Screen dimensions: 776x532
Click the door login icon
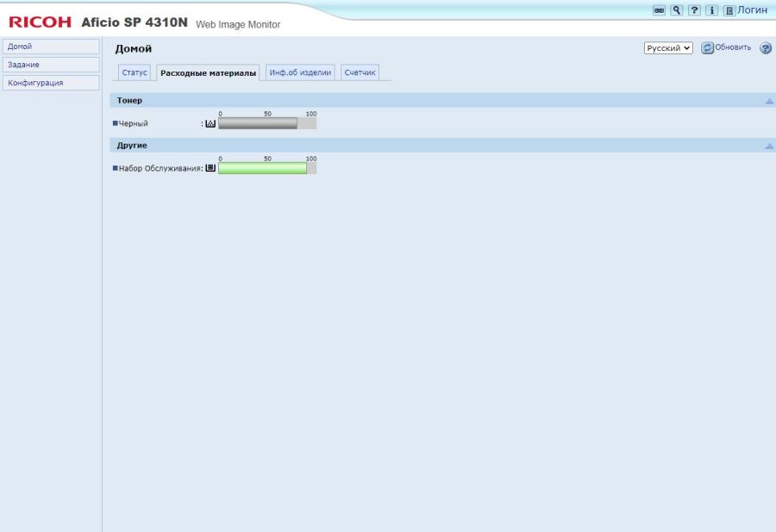pos(729,11)
